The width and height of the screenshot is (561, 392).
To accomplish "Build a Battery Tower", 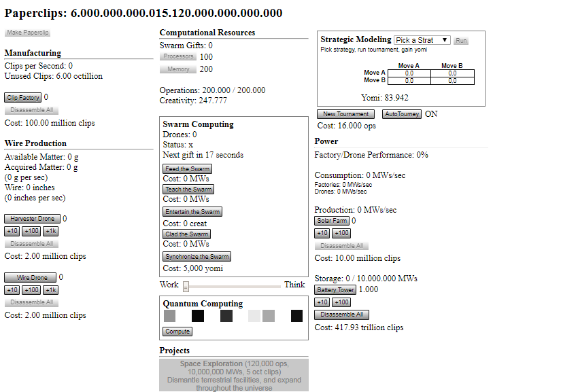I will pos(335,290).
